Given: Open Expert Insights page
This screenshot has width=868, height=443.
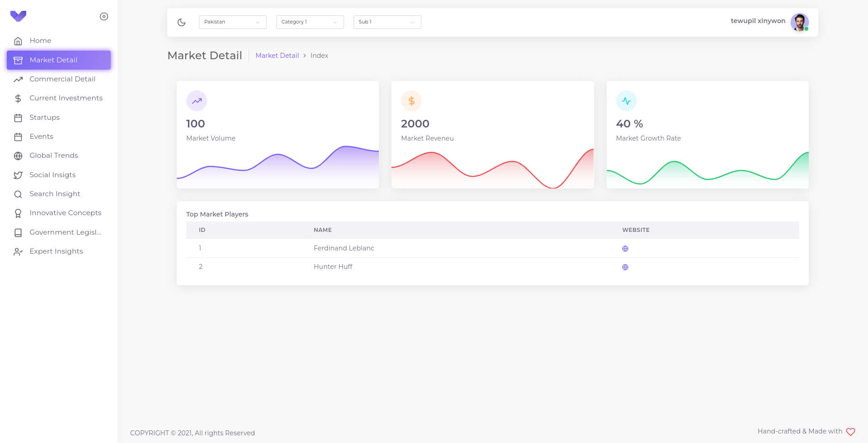Looking at the screenshot, I should (x=59, y=251).
